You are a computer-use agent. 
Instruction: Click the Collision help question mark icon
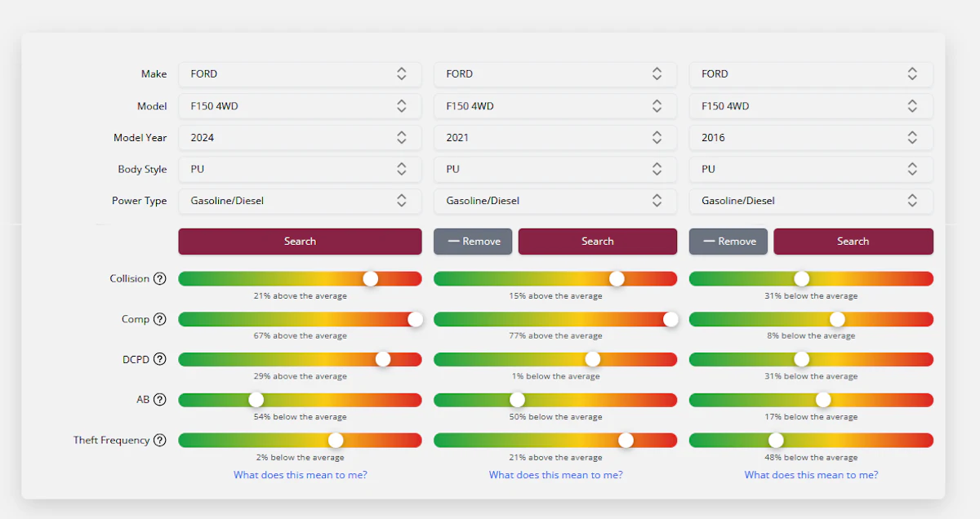point(160,279)
